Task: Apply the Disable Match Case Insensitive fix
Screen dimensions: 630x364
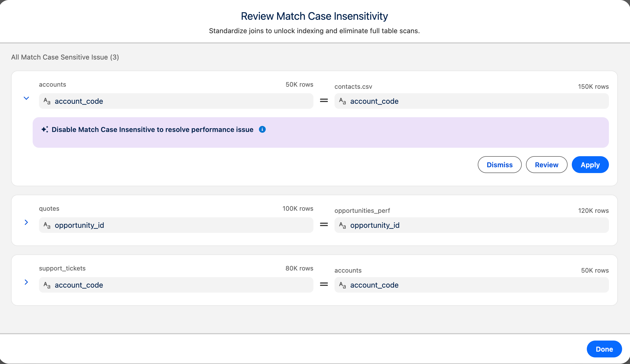Action: (x=590, y=165)
